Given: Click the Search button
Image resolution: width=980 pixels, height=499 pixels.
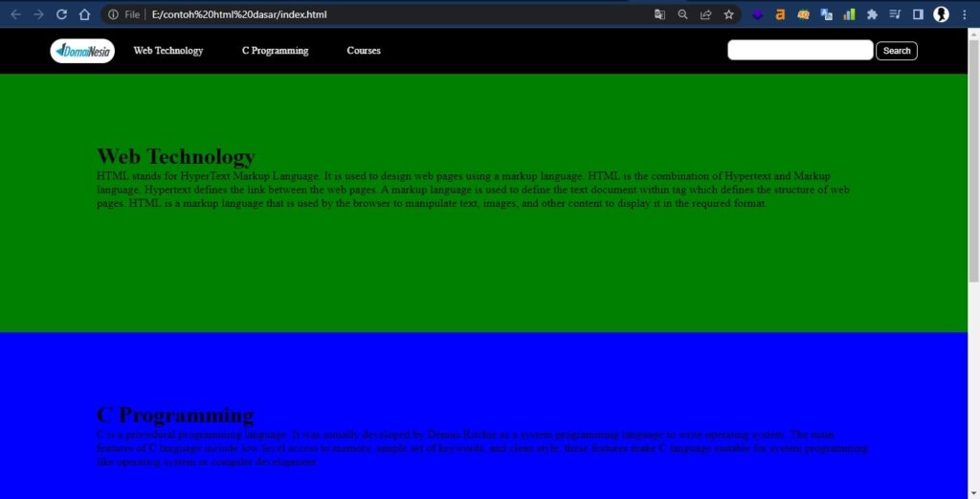Looking at the screenshot, I should 896,51.
